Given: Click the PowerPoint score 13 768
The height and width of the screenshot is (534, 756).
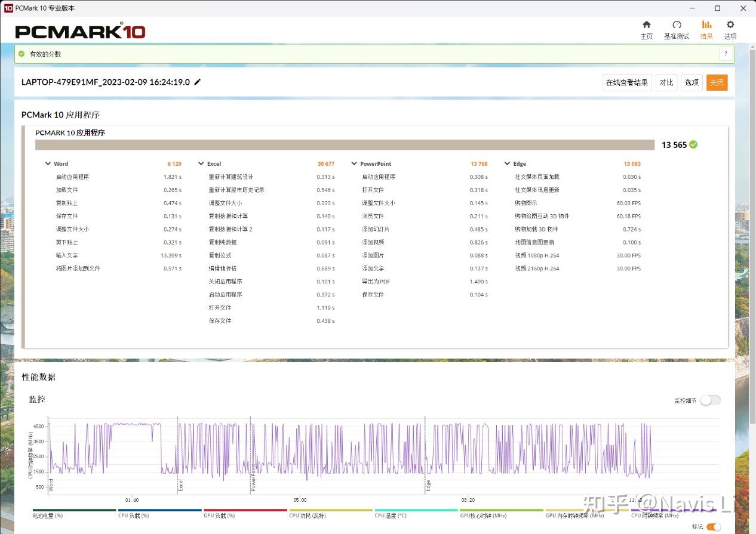Looking at the screenshot, I should pos(479,163).
